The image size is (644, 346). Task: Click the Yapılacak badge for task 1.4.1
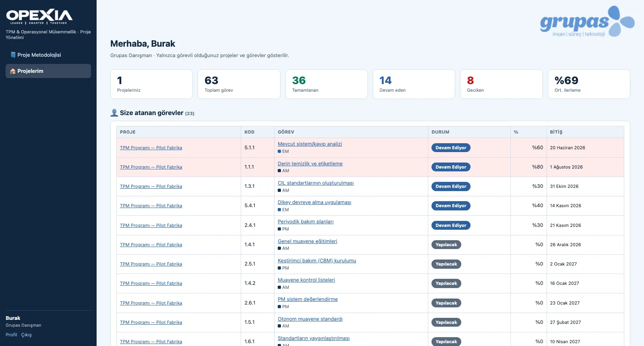coord(446,245)
